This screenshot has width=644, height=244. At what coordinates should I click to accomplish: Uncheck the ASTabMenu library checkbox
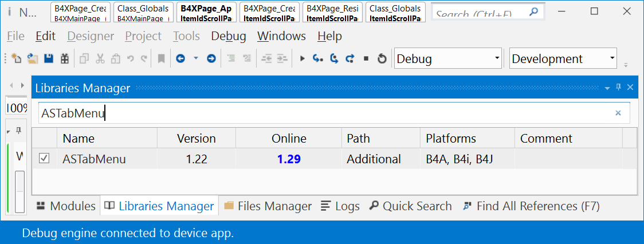[44, 159]
